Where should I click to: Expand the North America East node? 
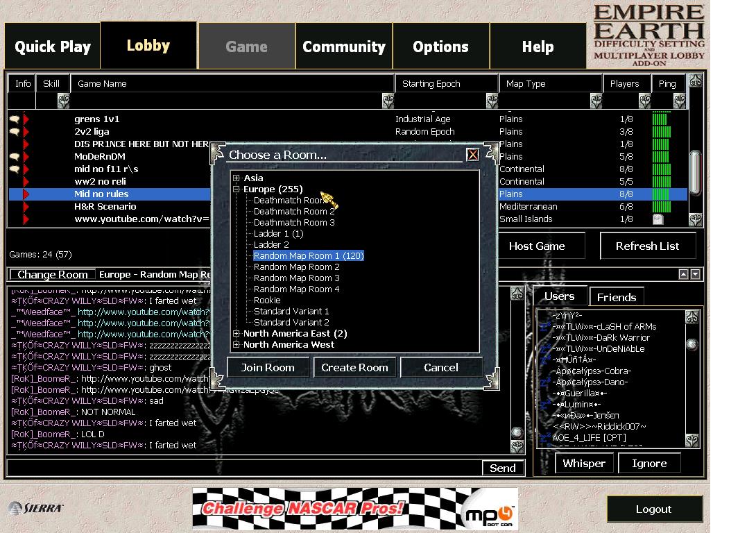tap(237, 334)
